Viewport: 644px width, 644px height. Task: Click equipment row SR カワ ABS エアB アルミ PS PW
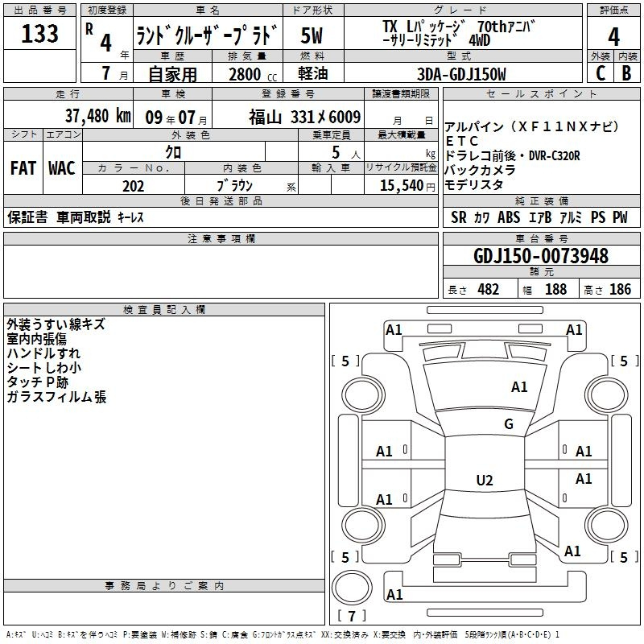click(x=539, y=217)
